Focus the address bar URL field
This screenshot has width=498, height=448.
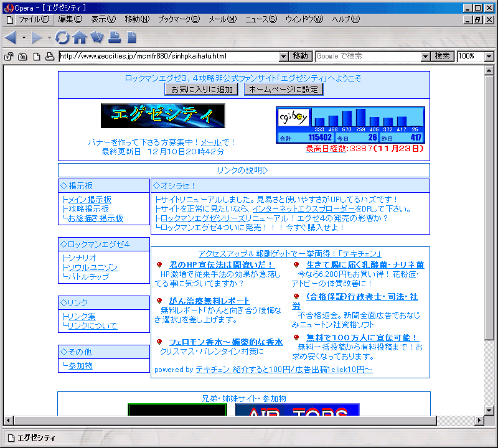click(x=169, y=57)
